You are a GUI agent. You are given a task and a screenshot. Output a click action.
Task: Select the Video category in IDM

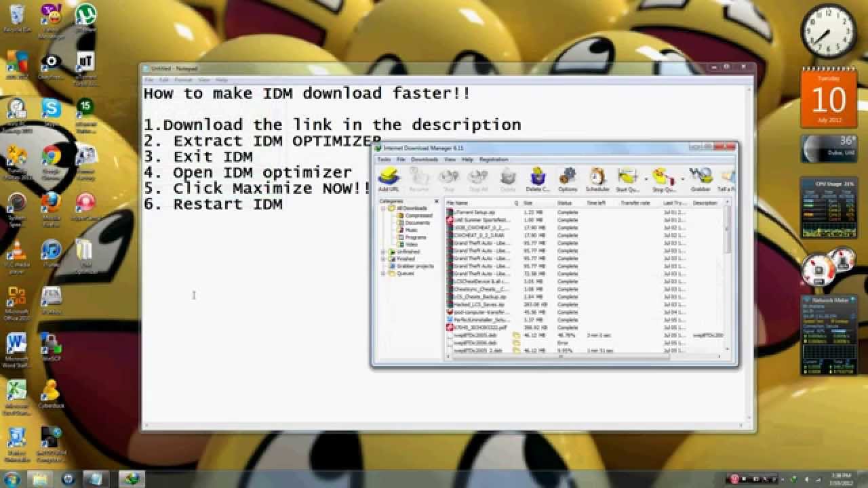tap(411, 245)
